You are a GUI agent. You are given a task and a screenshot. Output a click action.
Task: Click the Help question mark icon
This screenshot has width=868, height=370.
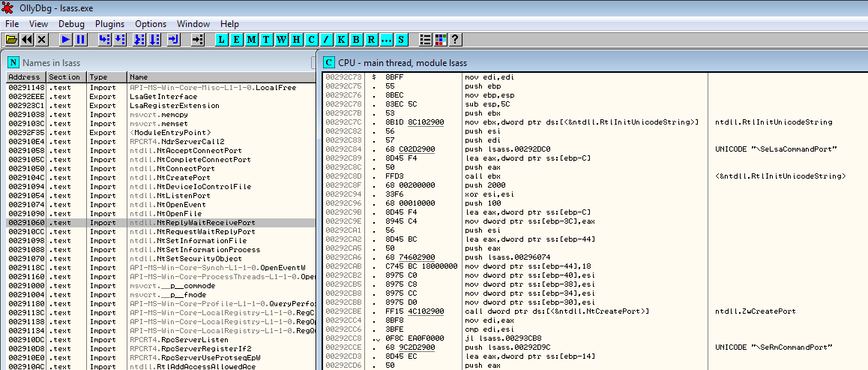click(454, 39)
